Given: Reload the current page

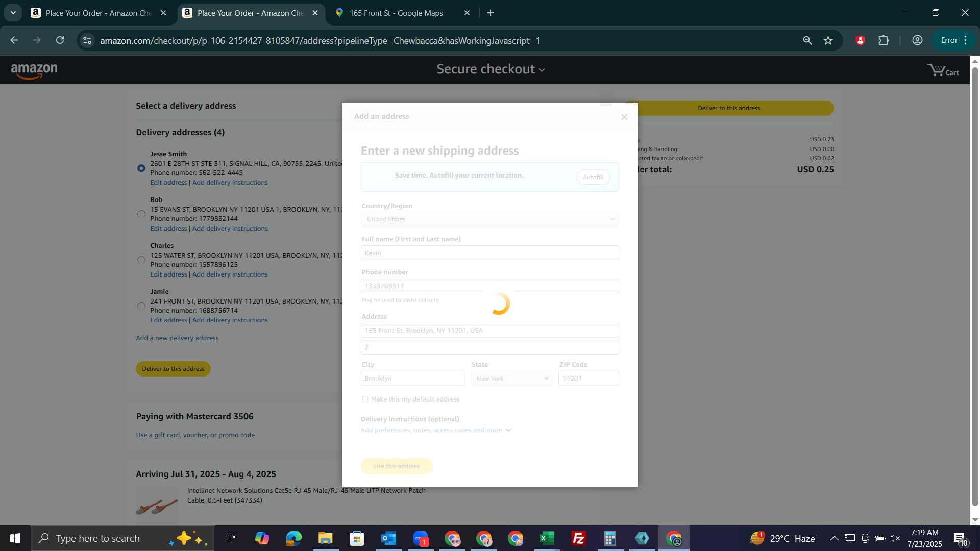Looking at the screenshot, I should [x=60, y=40].
